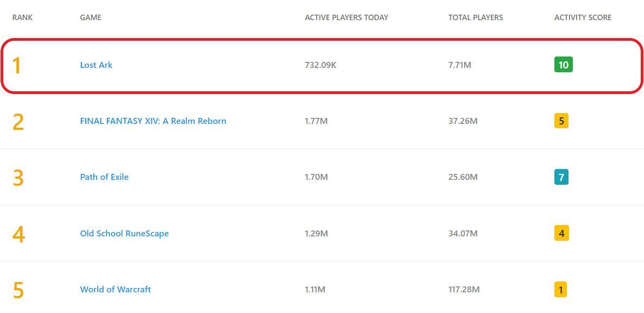Click the yellow activity score 5 badge
Screen dimensions: 644x313
point(561,121)
